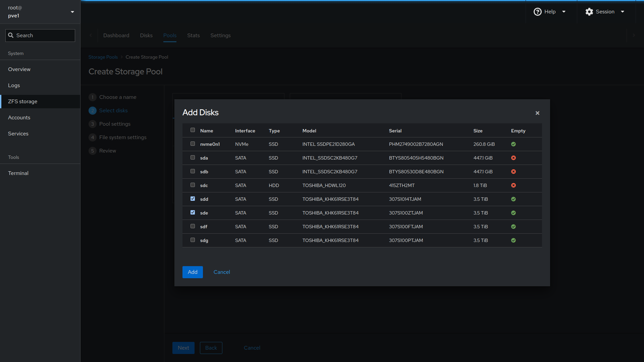644x362 pixels.
Task: Go to Pool settings step
Action: click(x=115, y=124)
